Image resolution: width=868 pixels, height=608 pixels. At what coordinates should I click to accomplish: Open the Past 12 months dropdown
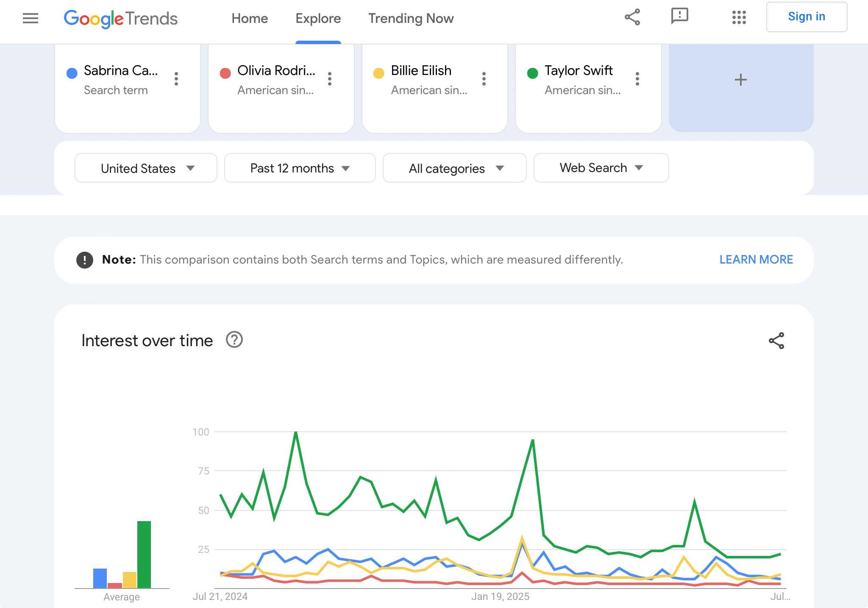300,168
